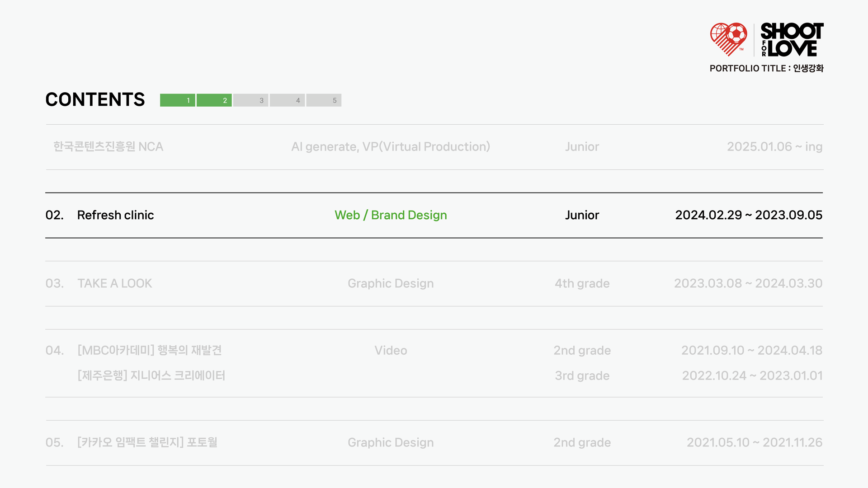Jump to progress segment 4
The height and width of the screenshot is (488, 868).
click(288, 100)
